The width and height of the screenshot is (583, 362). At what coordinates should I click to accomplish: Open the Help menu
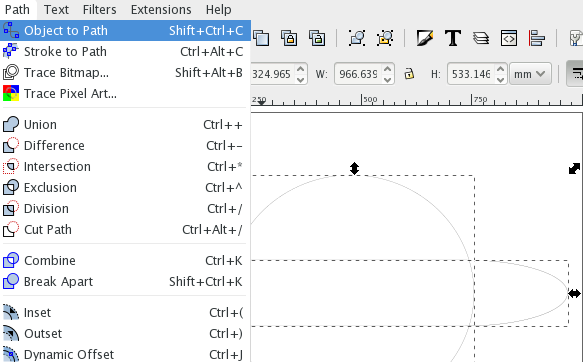(219, 9)
